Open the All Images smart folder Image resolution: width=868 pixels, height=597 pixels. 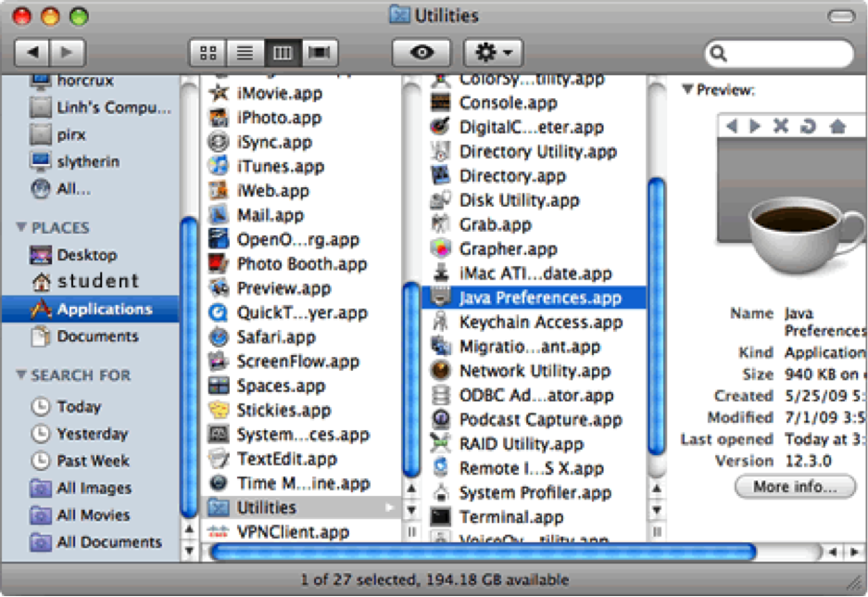click(81, 488)
